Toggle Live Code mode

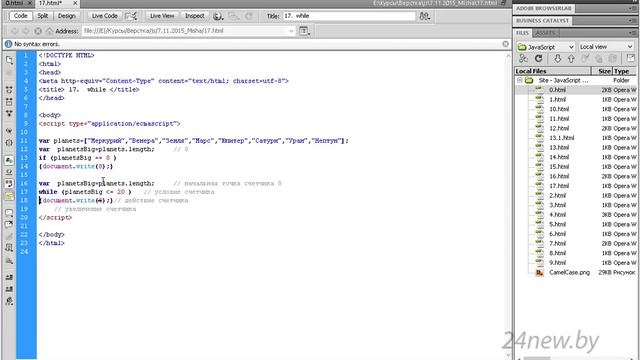pyautogui.click(x=104, y=16)
